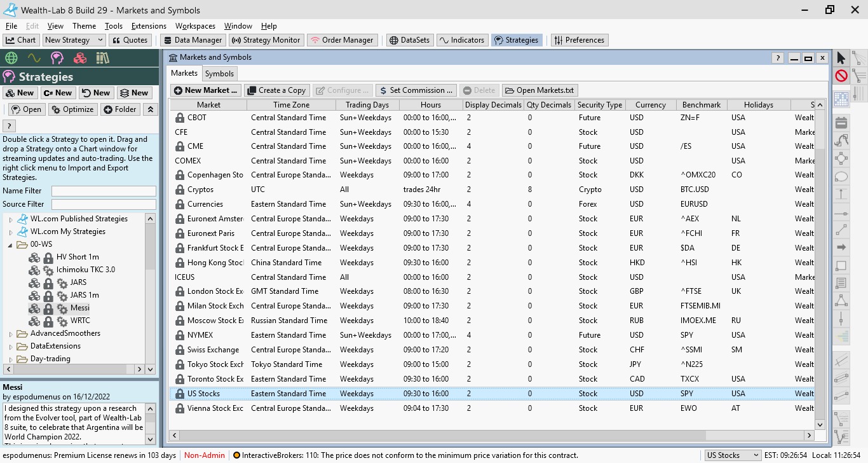Select the diagonal line segment drawing tool
The image size is (868, 463).
(841, 230)
